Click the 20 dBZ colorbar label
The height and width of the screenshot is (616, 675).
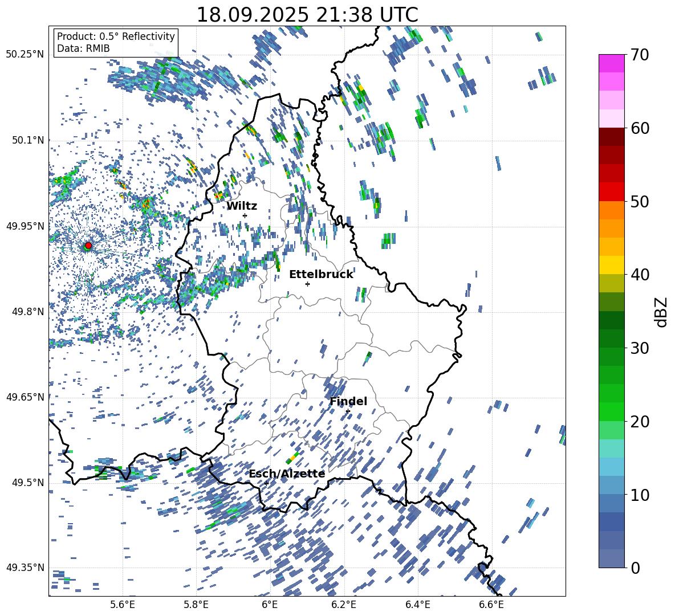pos(640,421)
